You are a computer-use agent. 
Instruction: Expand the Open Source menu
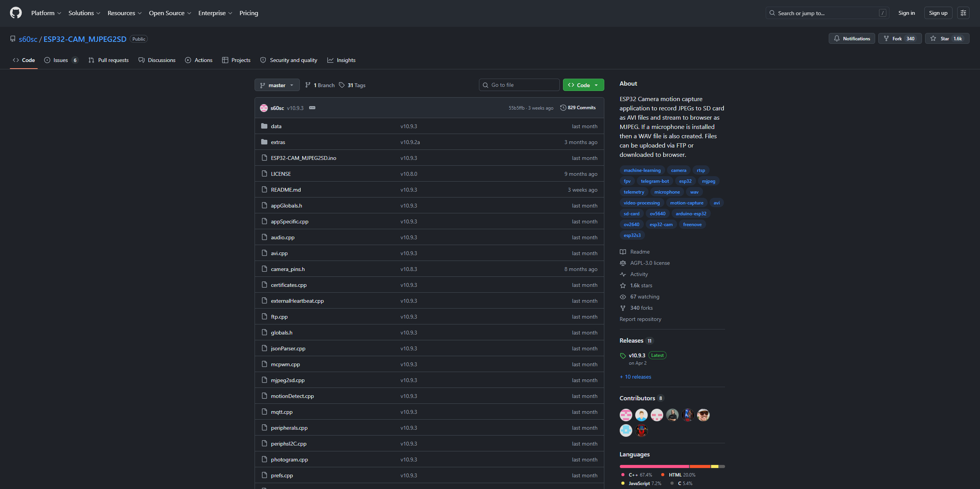pos(170,13)
